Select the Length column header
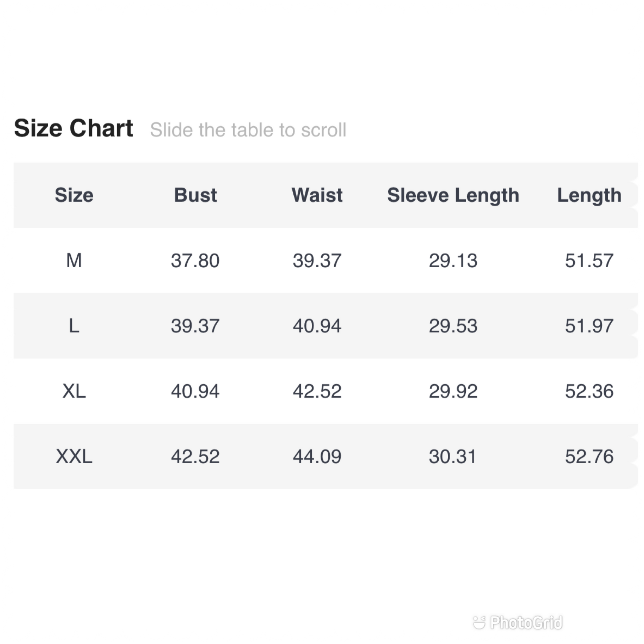 click(589, 196)
